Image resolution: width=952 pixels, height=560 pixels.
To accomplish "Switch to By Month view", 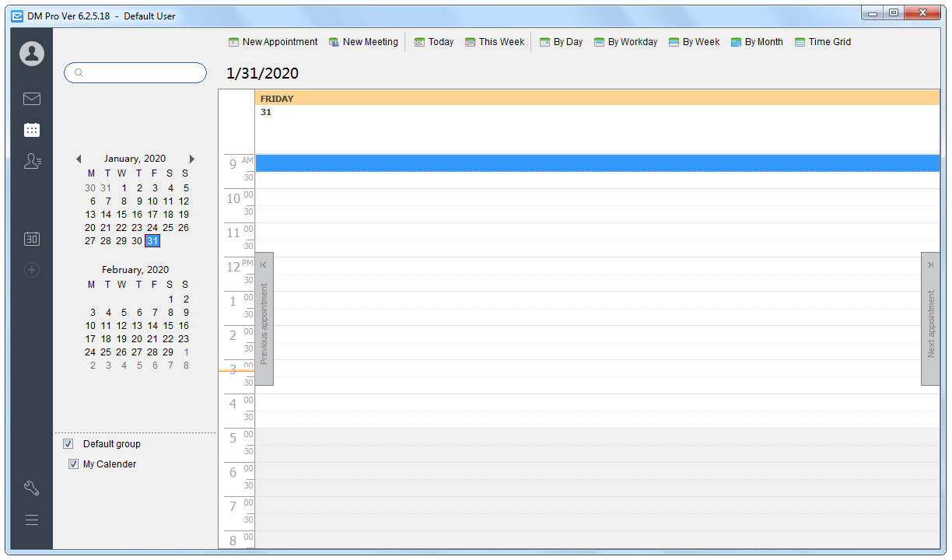I will [757, 42].
